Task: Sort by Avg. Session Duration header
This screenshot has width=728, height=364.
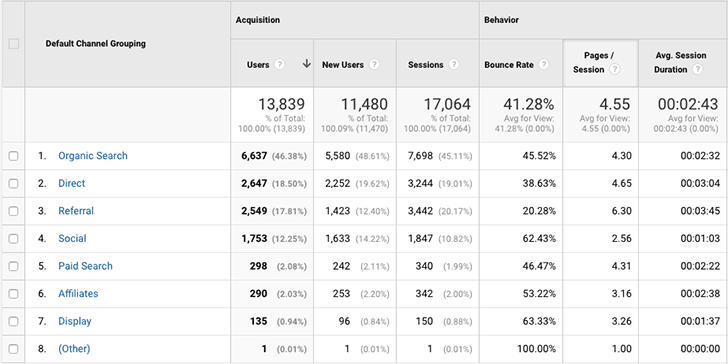Action: [680, 63]
